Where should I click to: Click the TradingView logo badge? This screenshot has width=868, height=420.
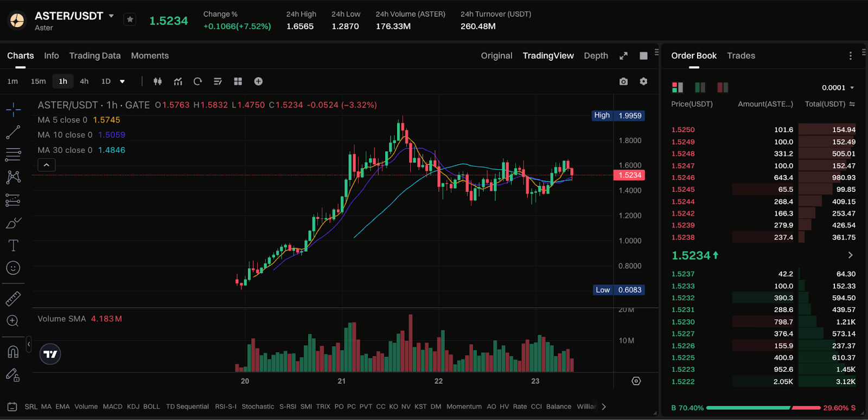pos(50,354)
